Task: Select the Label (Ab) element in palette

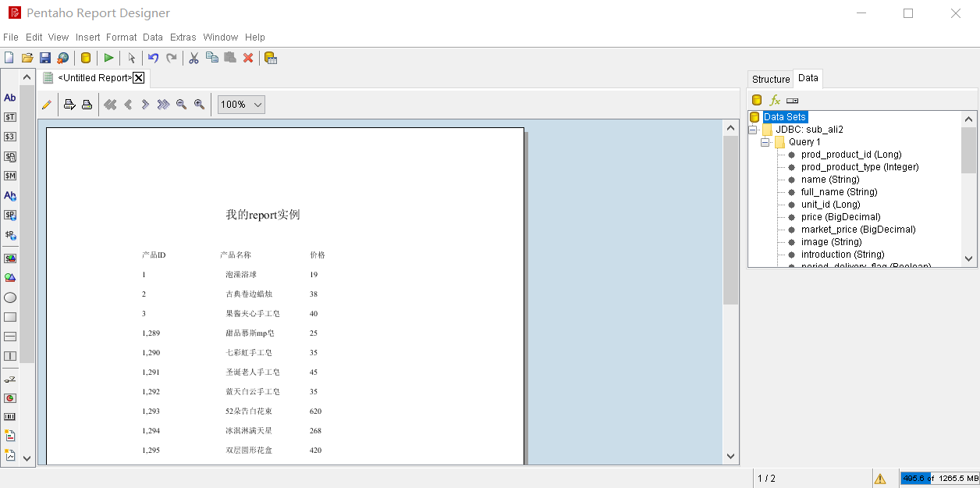Action: click(x=10, y=98)
